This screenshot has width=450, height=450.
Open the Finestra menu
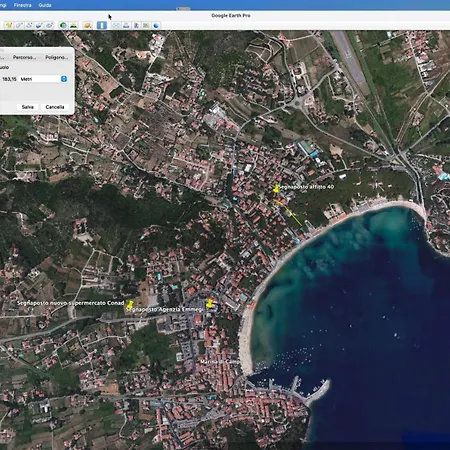[23, 5]
